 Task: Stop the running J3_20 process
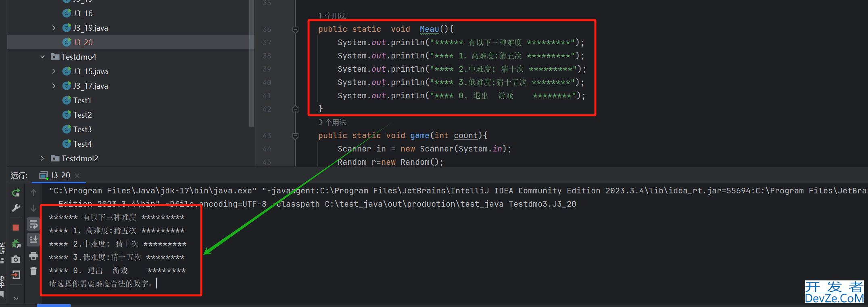coord(16,228)
